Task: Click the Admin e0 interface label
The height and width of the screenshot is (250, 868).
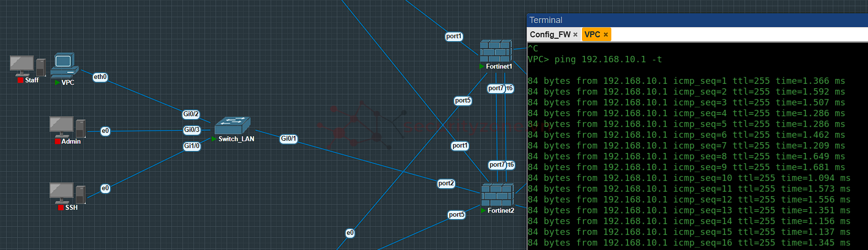Action: click(105, 131)
